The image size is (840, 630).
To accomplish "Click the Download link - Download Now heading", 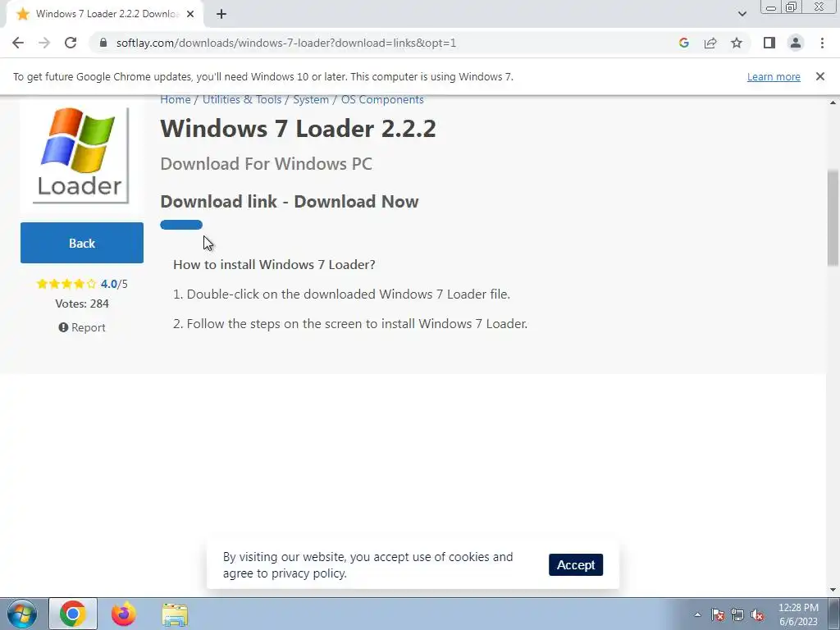I will coord(290,202).
